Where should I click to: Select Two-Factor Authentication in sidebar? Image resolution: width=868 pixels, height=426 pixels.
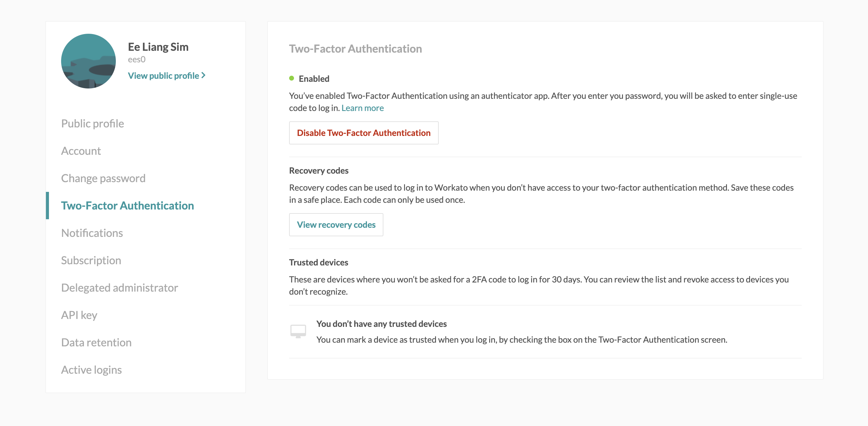pyautogui.click(x=127, y=205)
